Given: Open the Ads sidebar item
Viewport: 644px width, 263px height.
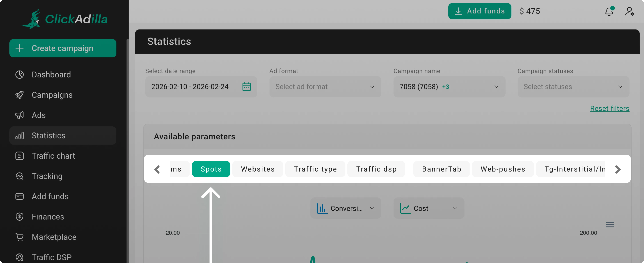Looking at the screenshot, I should 63,115.
